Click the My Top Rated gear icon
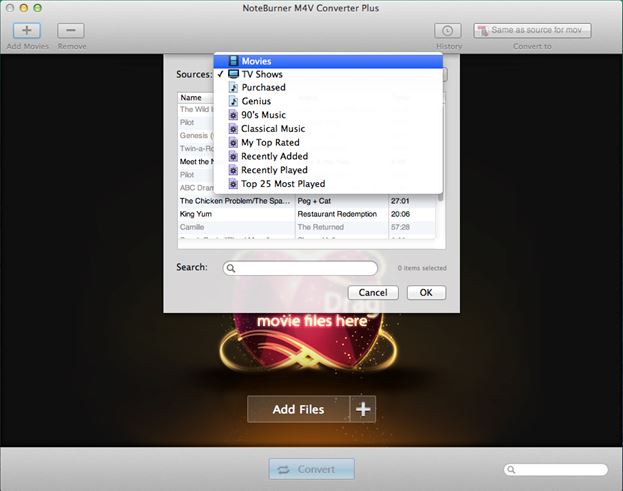 [233, 143]
